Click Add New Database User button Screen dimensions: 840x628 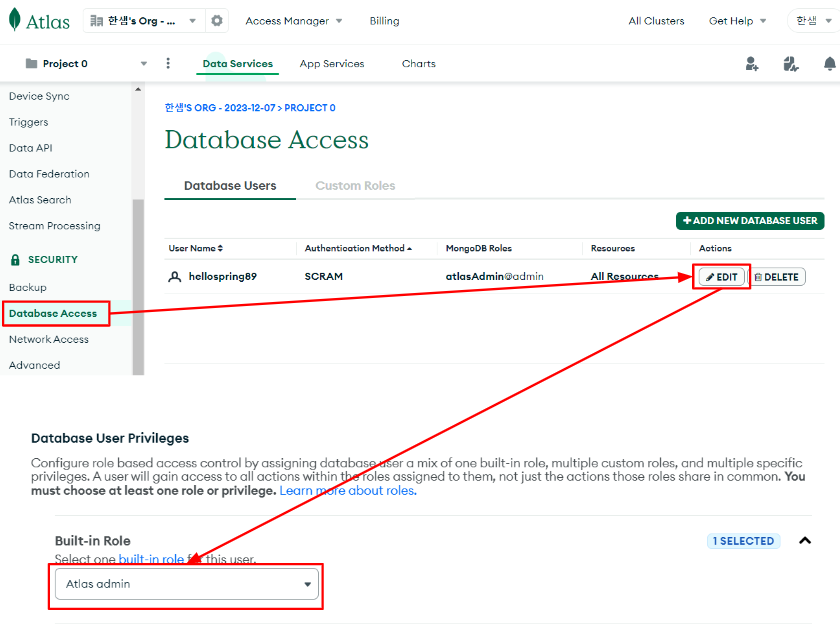point(750,221)
